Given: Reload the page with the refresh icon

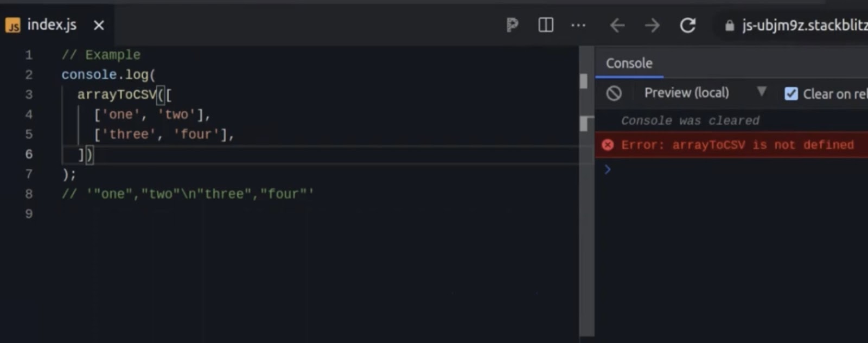Looking at the screenshot, I should click(688, 25).
